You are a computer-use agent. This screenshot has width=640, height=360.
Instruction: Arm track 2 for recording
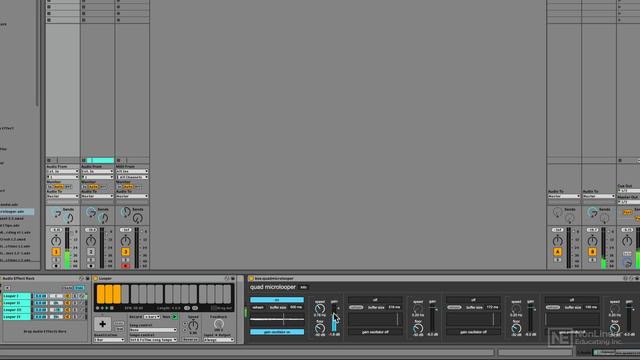tap(91, 266)
